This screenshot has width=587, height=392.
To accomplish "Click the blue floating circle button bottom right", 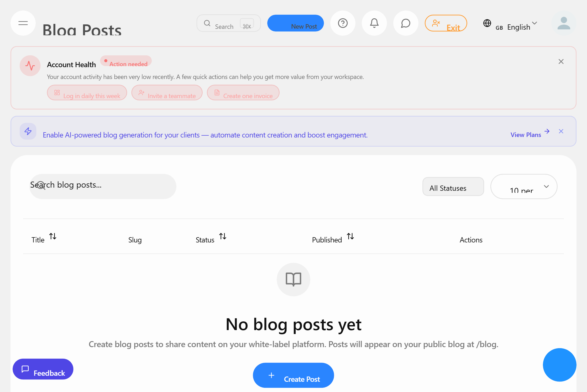I will 560,365.
